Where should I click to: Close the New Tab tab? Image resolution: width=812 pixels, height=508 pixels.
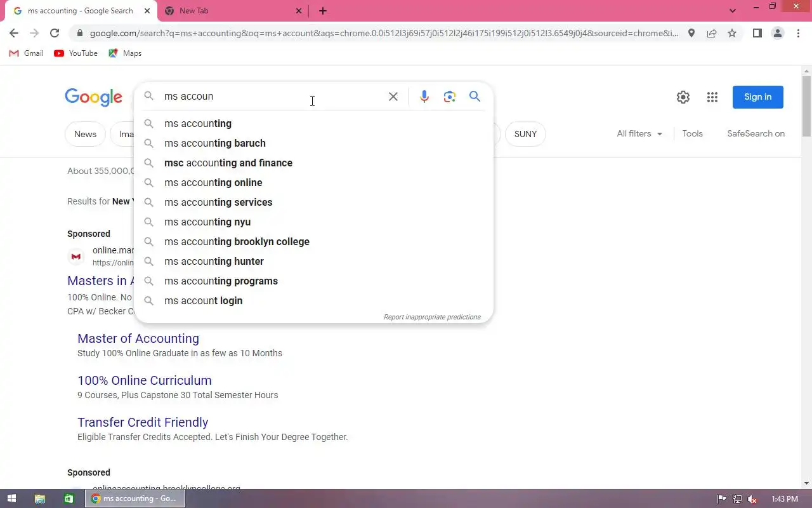299,11
